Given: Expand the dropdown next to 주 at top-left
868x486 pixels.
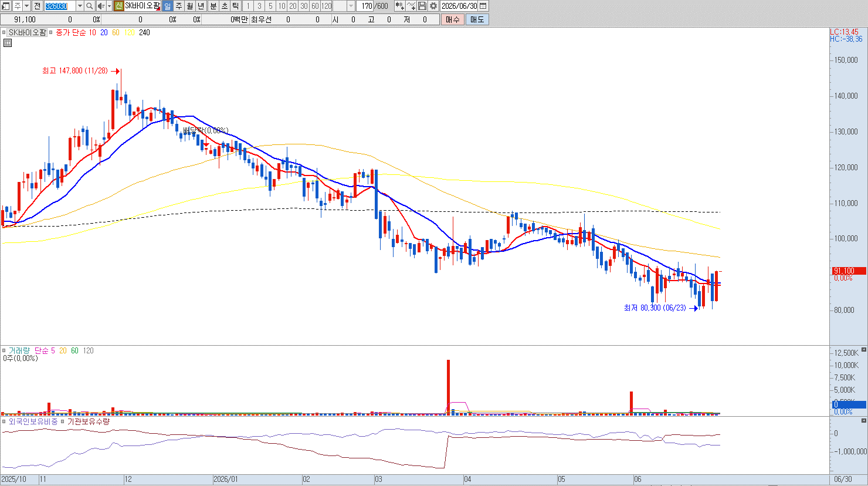Looking at the screenshot, I should click(26, 6).
